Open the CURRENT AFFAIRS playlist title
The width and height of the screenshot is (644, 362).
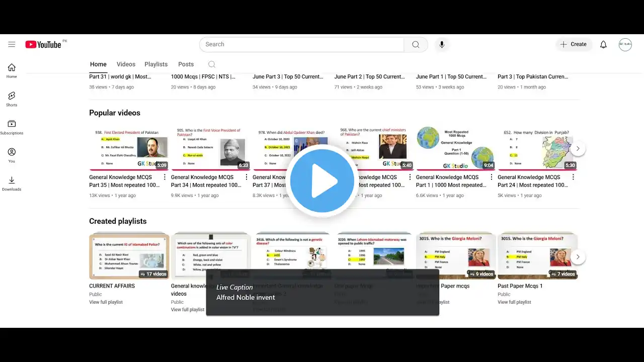[112, 286]
